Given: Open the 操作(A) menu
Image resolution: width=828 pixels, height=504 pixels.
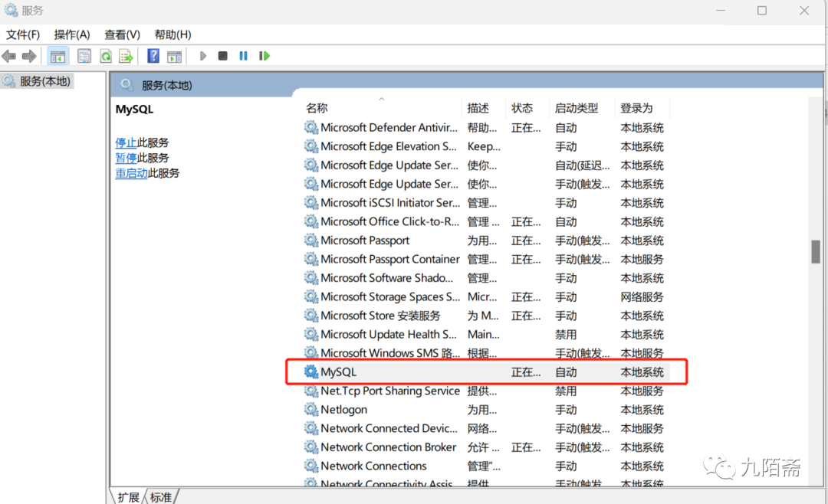Looking at the screenshot, I should tap(72, 34).
